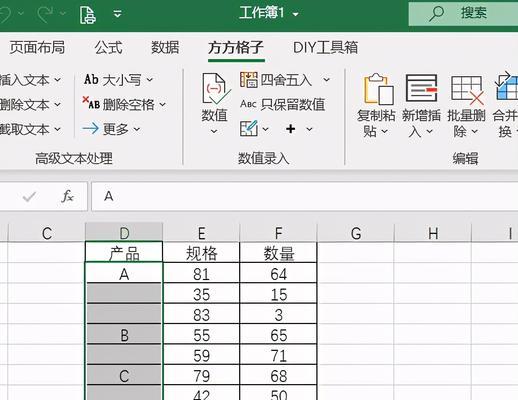The height and width of the screenshot is (400, 518).
Task: Click the 删除空格 remove spaces icon
Action: click(x=91, y=104)
